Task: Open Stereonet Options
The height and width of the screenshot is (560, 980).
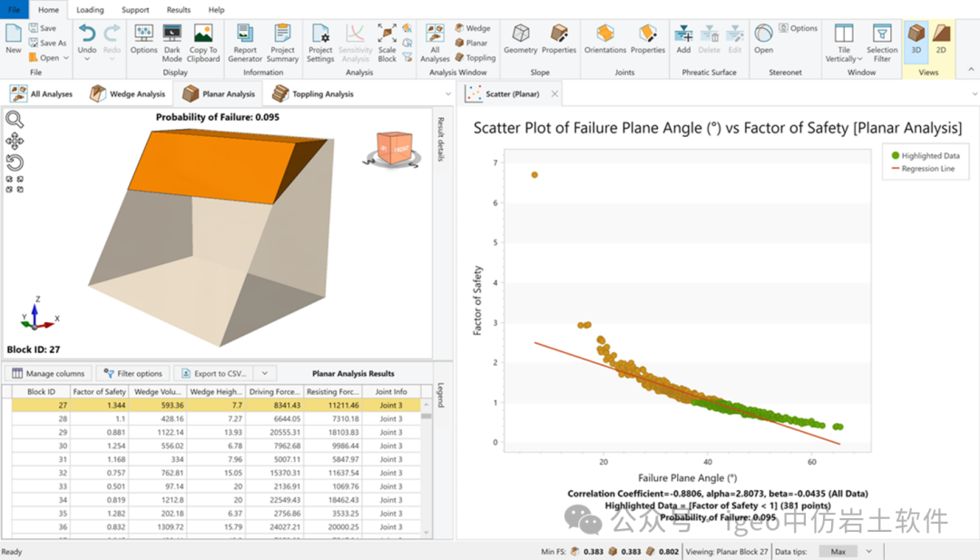Action: pos(799,28)
